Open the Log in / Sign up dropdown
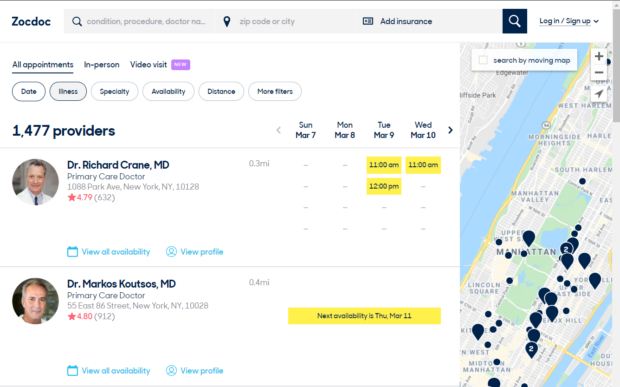Screen dimensions: 620x387 569,21
